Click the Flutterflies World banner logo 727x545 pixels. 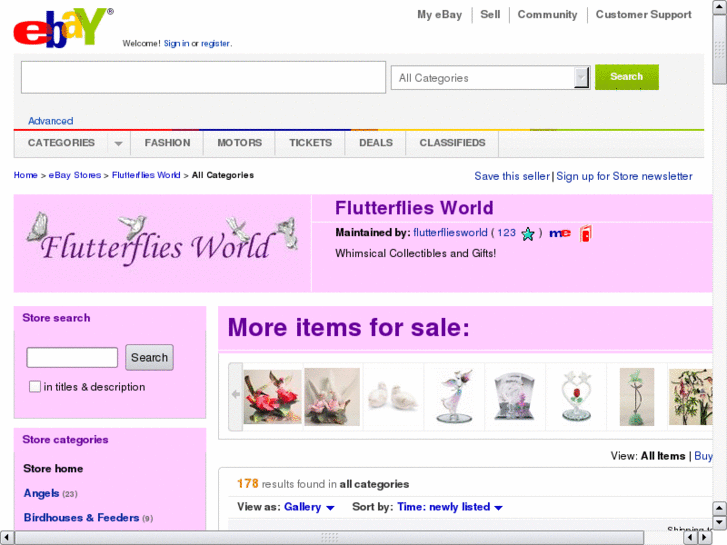click(162, 239)
